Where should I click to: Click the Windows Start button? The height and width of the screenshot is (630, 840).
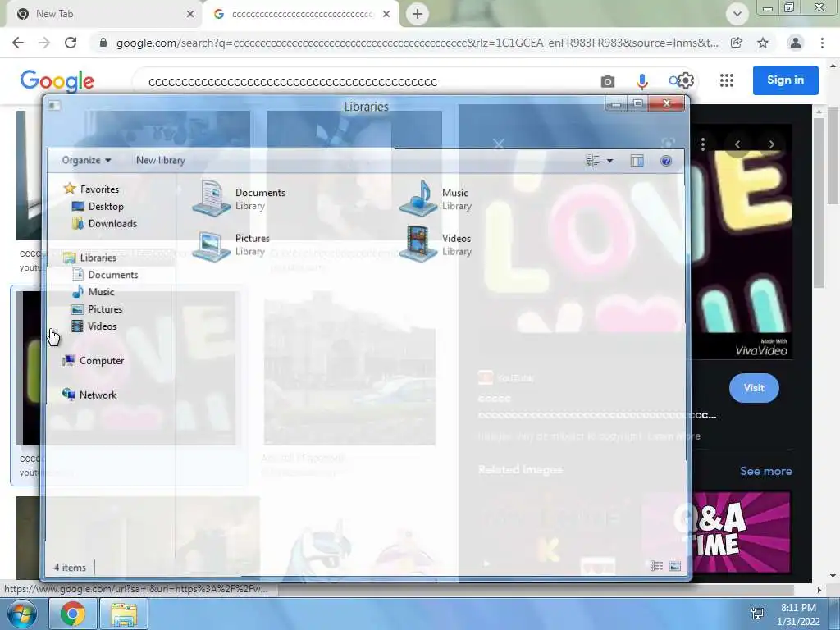21,614
